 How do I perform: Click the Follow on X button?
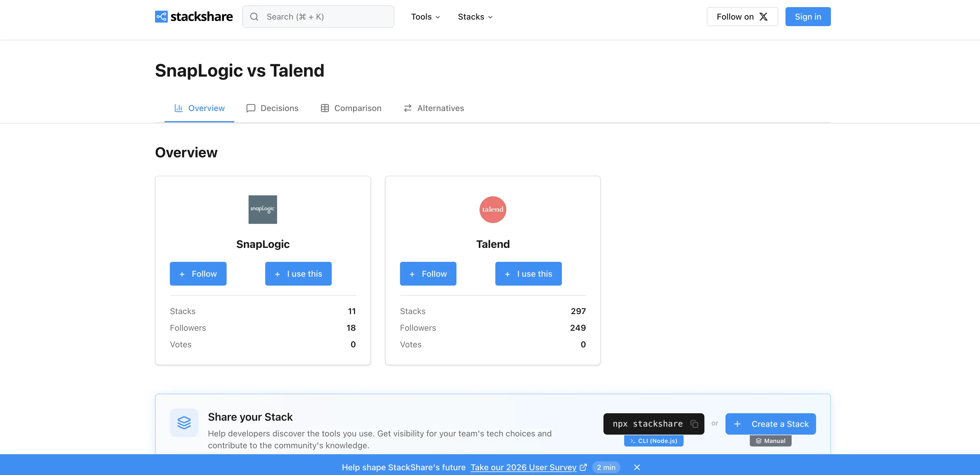pyautogui.click(x=742, y=17)
